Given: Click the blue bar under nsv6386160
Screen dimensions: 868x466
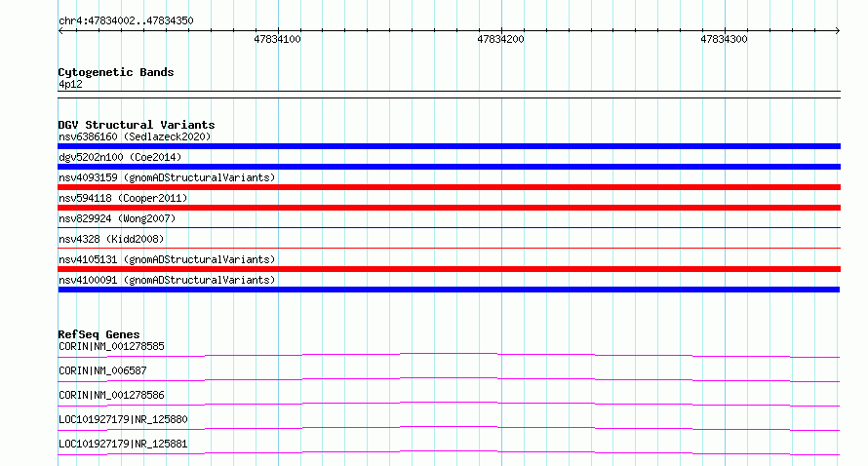Looking at the screenshot, I should 449,146.
